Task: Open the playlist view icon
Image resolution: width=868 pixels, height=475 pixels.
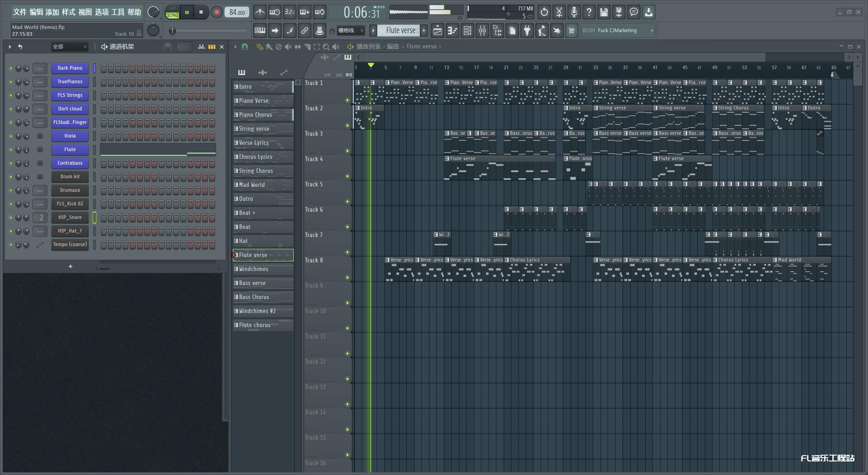Action: tap(438, 30)
